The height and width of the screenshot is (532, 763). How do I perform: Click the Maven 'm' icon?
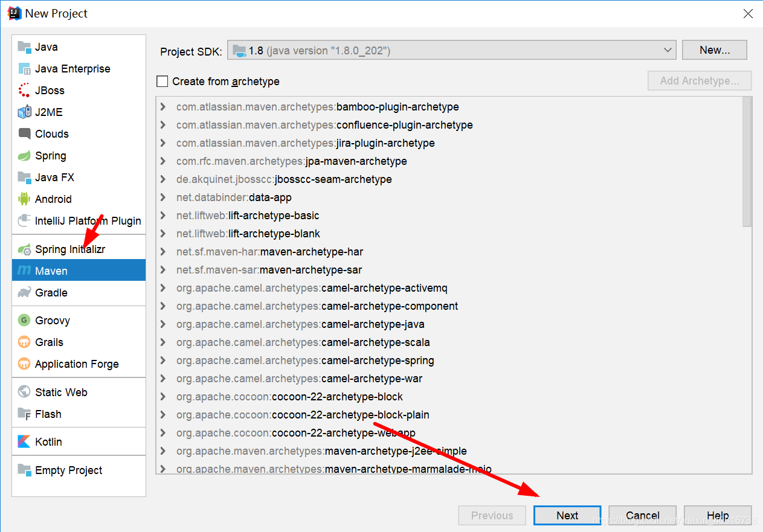[x=24, y=271]
